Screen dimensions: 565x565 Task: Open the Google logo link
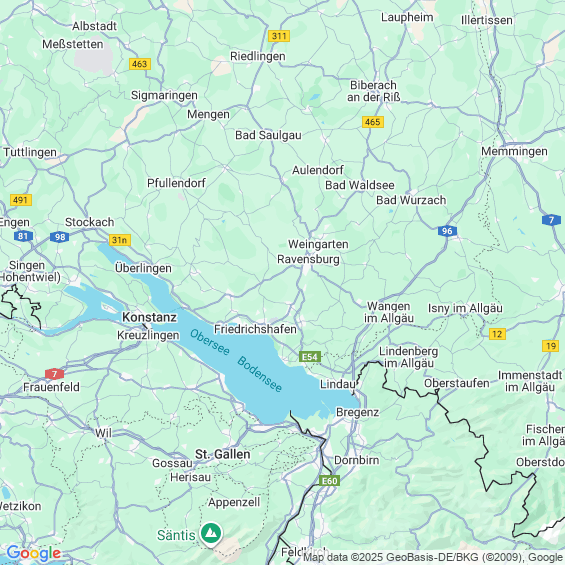34,553
